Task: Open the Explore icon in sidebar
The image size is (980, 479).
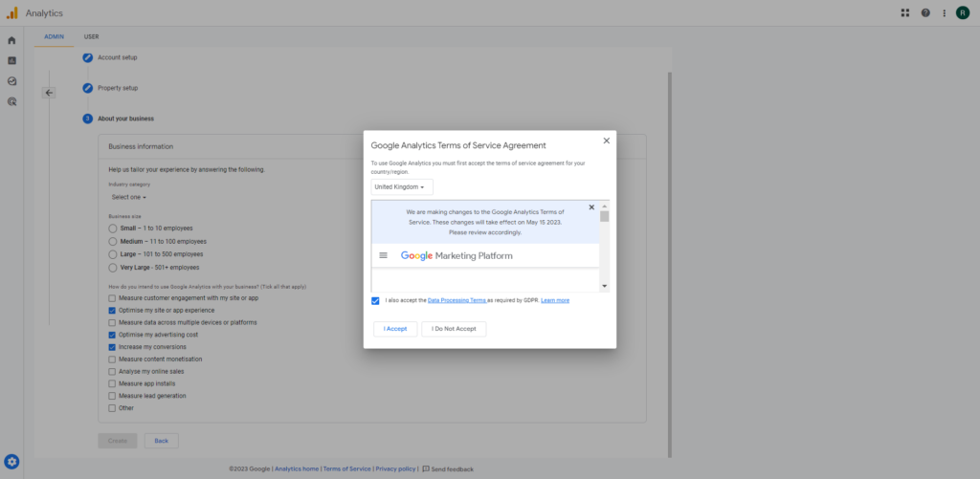Action: click(x=11, y=81)
